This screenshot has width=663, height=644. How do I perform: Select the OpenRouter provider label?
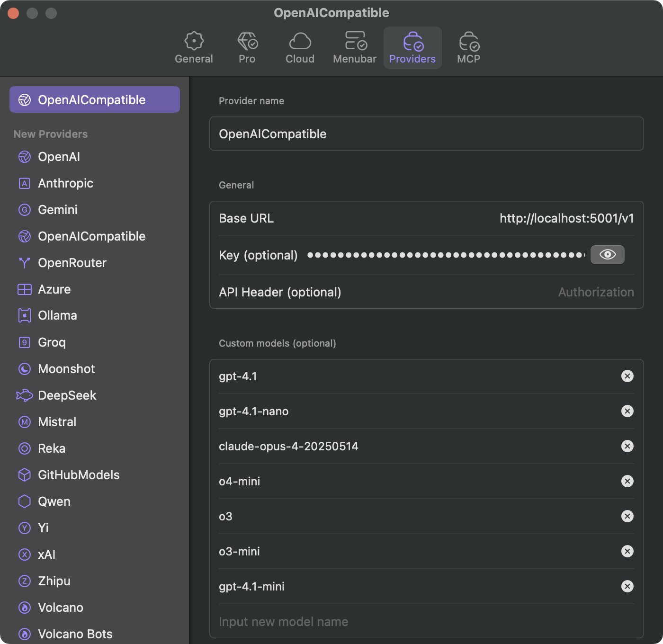click(x=72, y=263)
